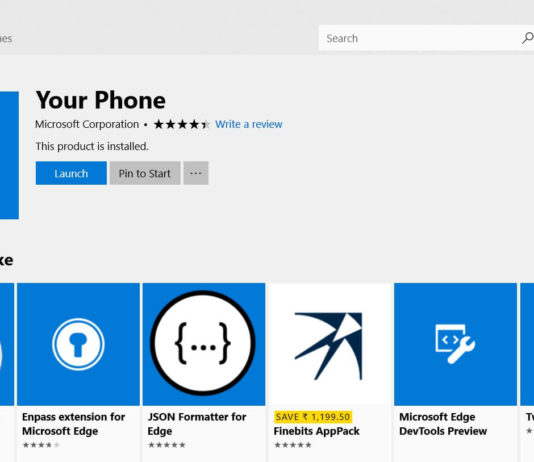
Task: Open Enpass extension for Microsoft Edge title
Action: point(74,424)
